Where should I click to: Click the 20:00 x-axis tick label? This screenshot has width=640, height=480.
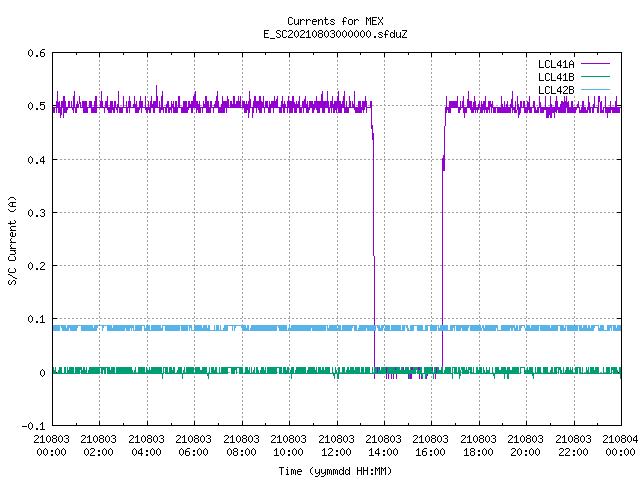(x=525, y=452)
